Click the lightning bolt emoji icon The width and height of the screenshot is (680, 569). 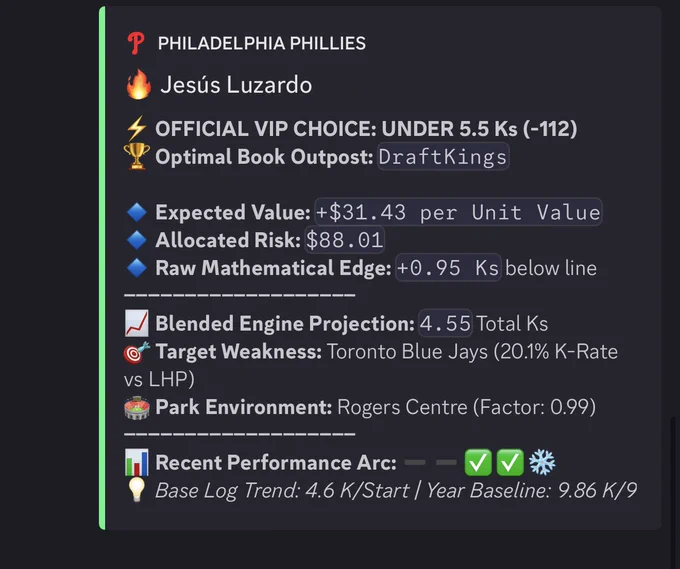pyautogui.click(x=137, y=129)
